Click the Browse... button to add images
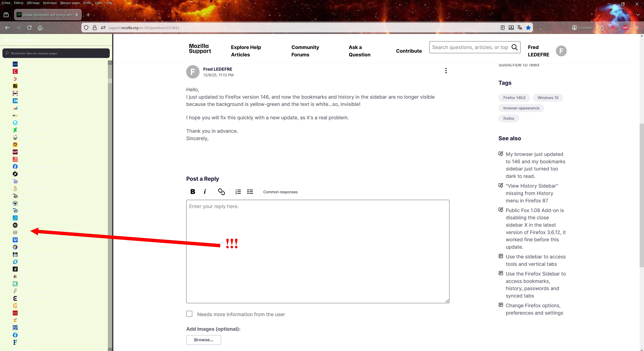This screenshot has height=351, width=644. (203, 340)
